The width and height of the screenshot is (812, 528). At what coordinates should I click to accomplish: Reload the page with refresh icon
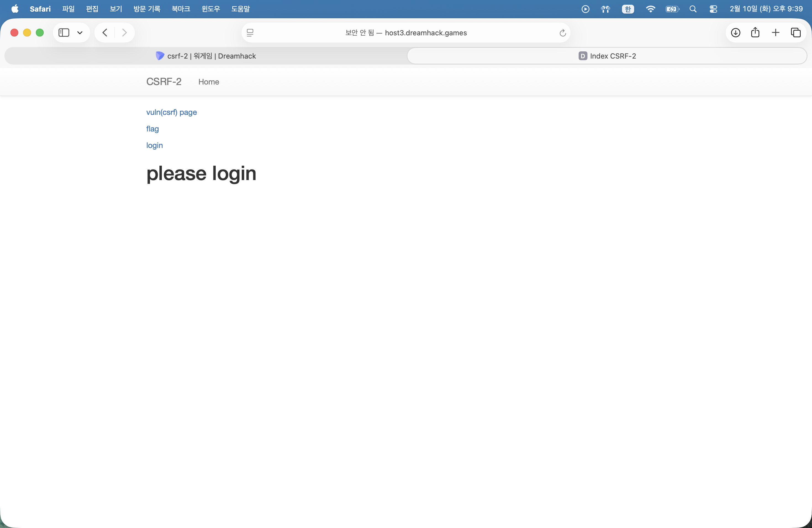(563, 33)
